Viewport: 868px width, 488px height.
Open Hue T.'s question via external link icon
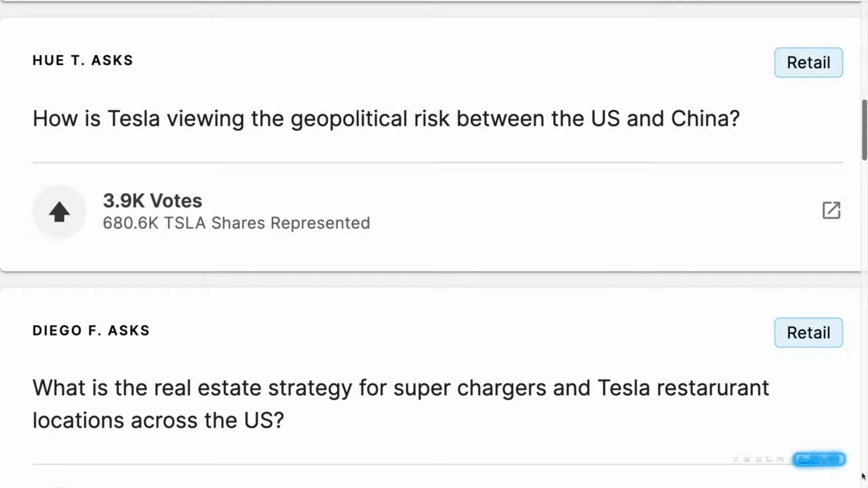[831, 211]
